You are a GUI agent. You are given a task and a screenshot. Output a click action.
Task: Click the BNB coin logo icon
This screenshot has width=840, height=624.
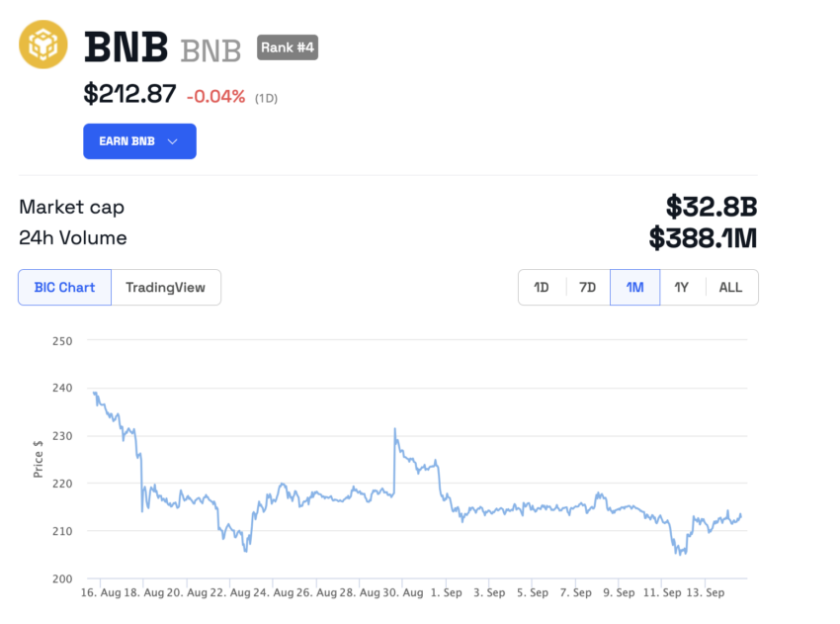[x=43, y=44]
